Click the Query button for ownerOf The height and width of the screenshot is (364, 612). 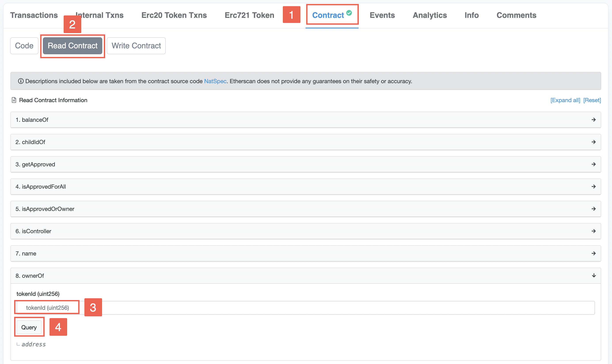click(x=28, y=327)
